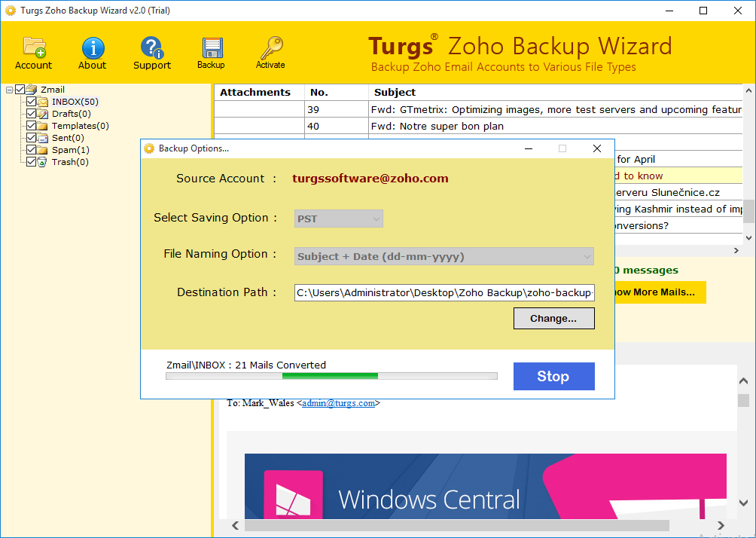Image resolution: width=756 pixels, height=538 pixels.
Task: Select the email containing 'Kashmir instead of'
Action: click(x=678, y=209)
